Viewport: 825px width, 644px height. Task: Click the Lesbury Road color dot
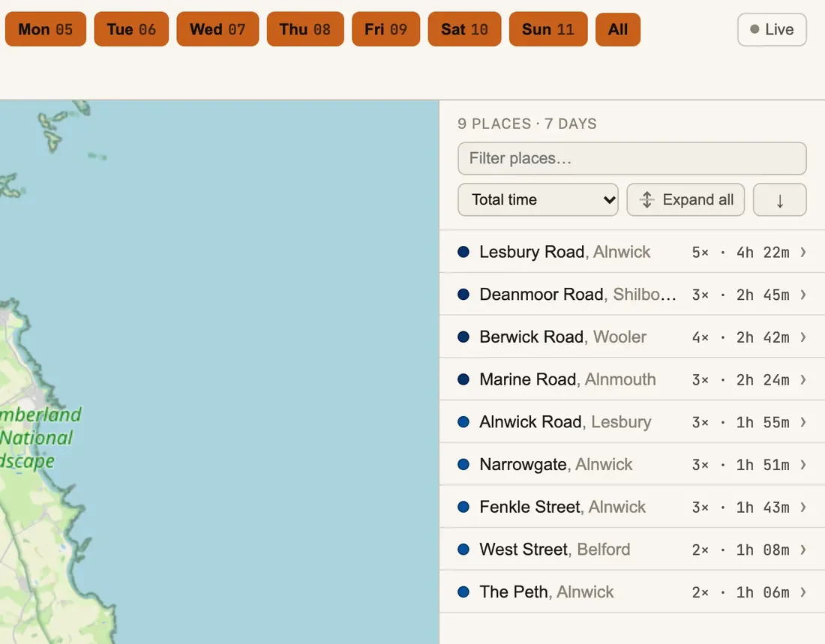[x=463, y=252]
